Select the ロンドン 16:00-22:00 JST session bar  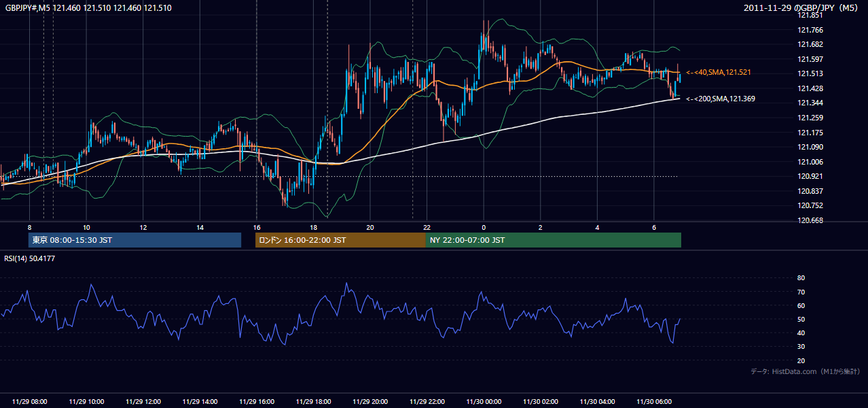point(340,240)
